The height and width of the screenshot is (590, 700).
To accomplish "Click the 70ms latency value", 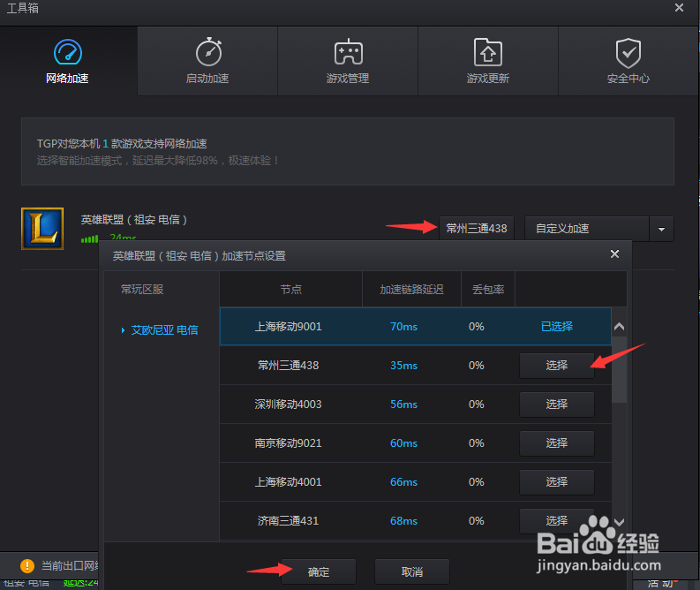I will (x=403, y=327).
